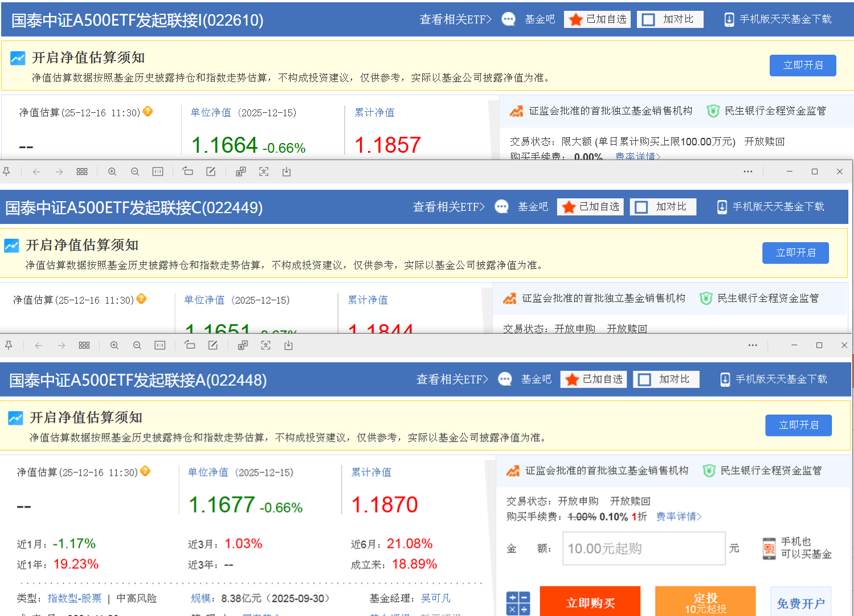
Task: Open fund manager 吴可凡 link
Action: point(435,598)
